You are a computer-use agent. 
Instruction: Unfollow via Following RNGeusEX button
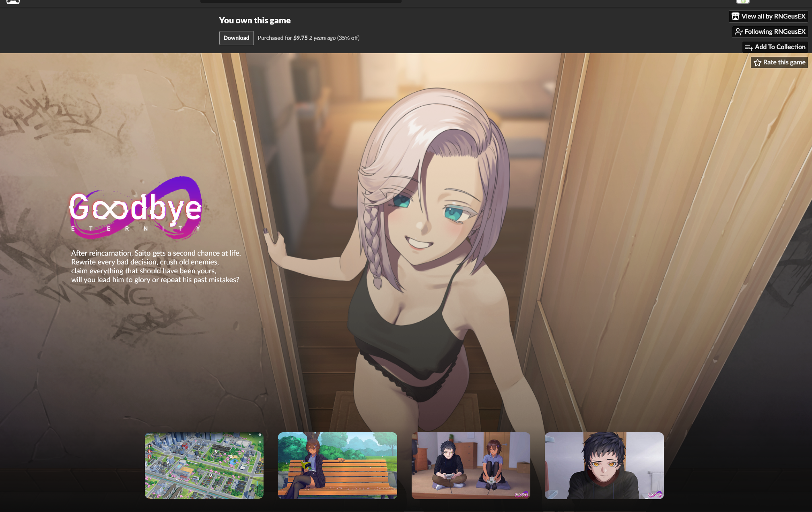pyautogui.click(x=775, y=32)
